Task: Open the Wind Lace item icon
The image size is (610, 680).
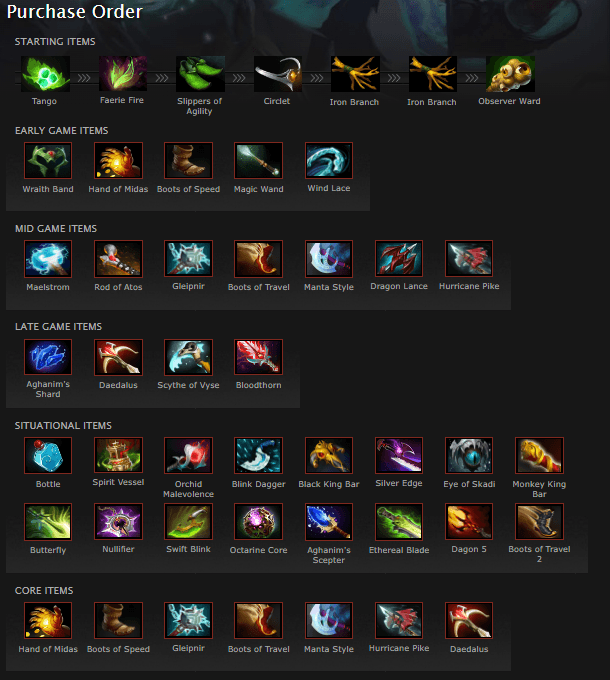Action: [x=329, y=160]
